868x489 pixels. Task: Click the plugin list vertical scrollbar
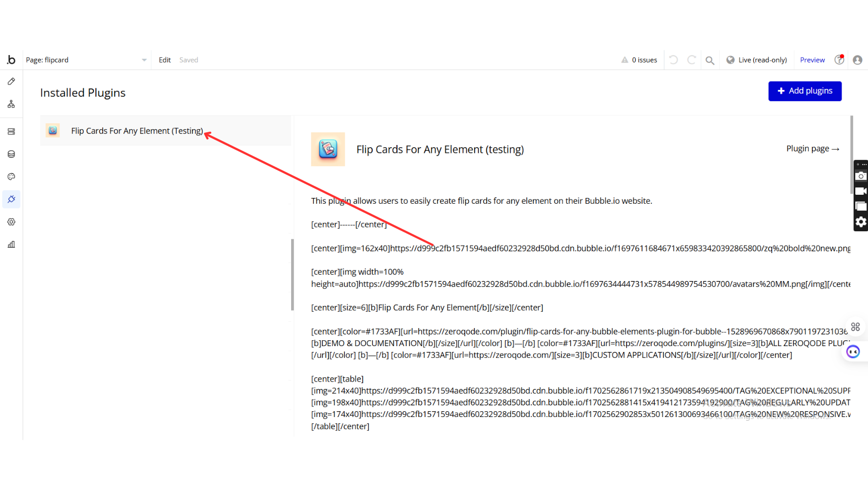point(292,275)
